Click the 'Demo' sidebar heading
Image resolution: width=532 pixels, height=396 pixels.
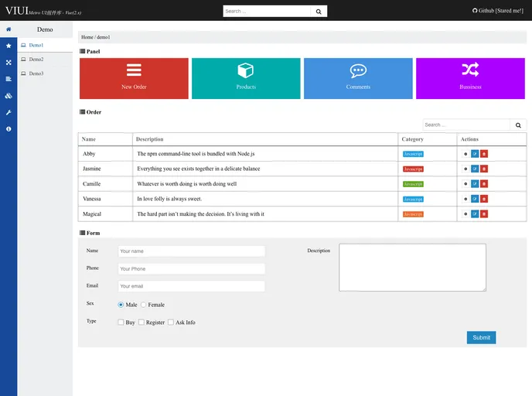tap(45, 29)
